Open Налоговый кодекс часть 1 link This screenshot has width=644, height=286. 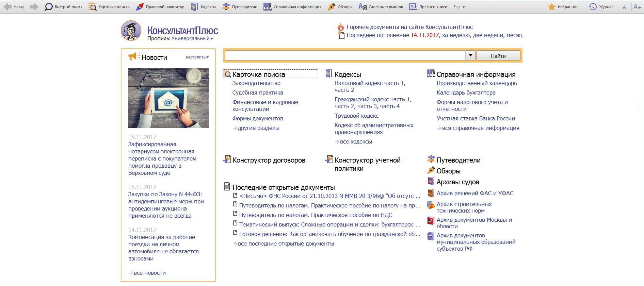(x=370, y=83)
